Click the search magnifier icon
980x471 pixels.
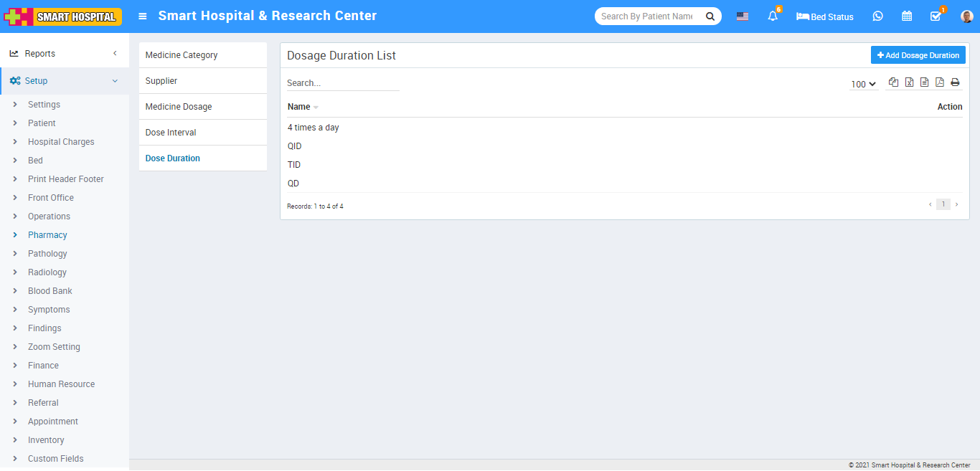coord(710,16)
